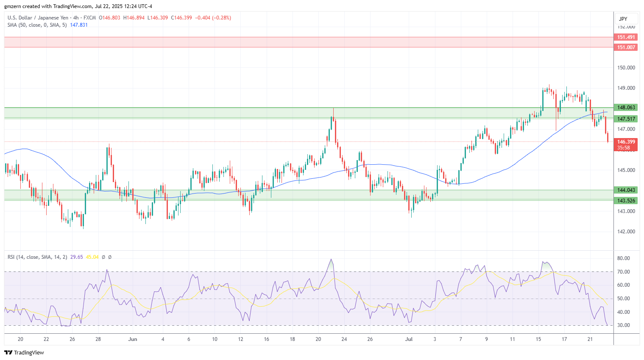The height and width of the screenshot is (360, 644).
Task: Click the 147.000 price axis label
Action: tap(626, 129)
